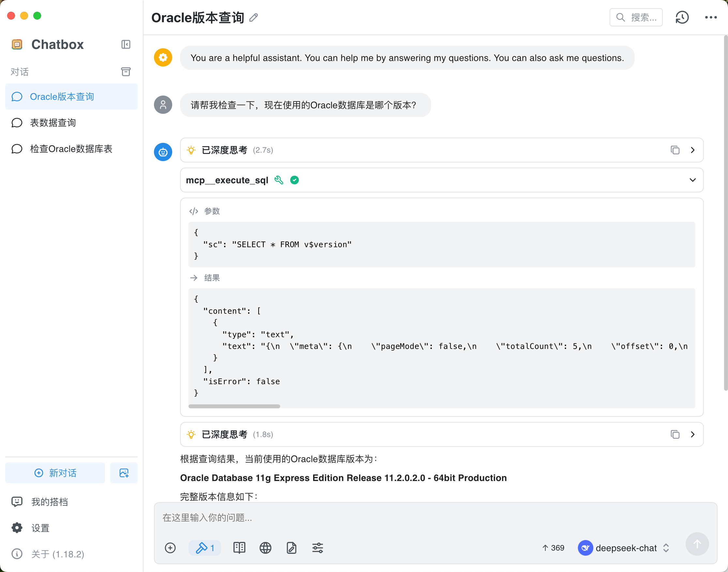This screenshot has height=572, width=728.
Task: Click the user avatar icon
Action: (163, 105)
